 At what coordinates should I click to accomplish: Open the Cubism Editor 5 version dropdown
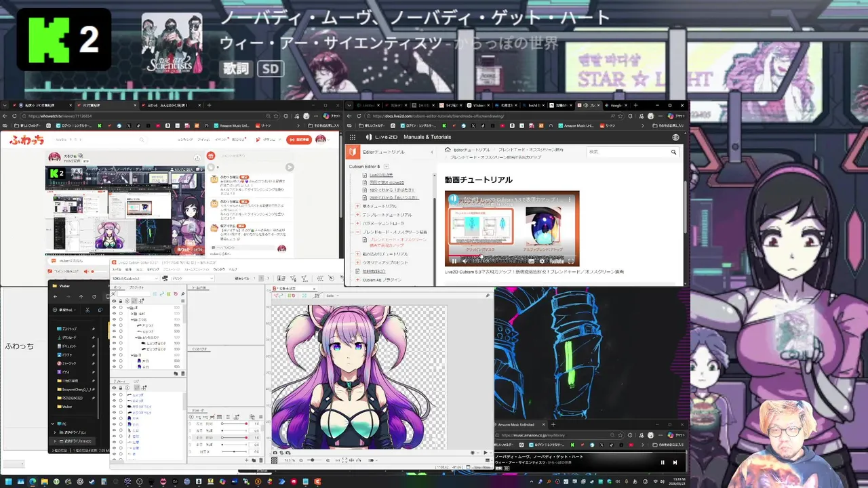pos(387,166)
